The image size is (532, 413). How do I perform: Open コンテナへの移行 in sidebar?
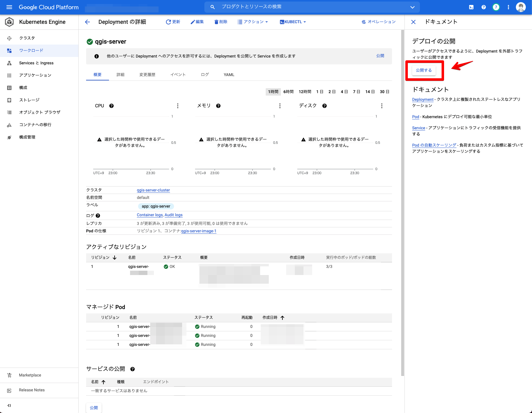click(39, 125)
